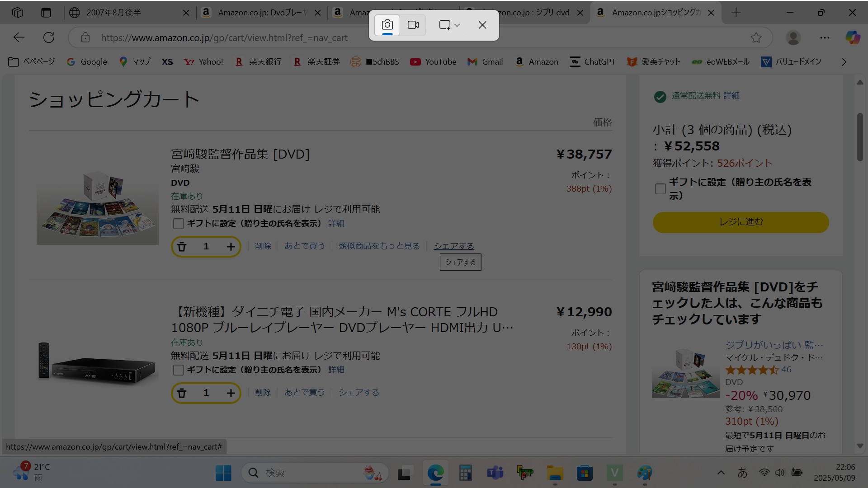Open the workspaces icon in title bar
This screenshot has width=868, height=488.
point(18,13)
